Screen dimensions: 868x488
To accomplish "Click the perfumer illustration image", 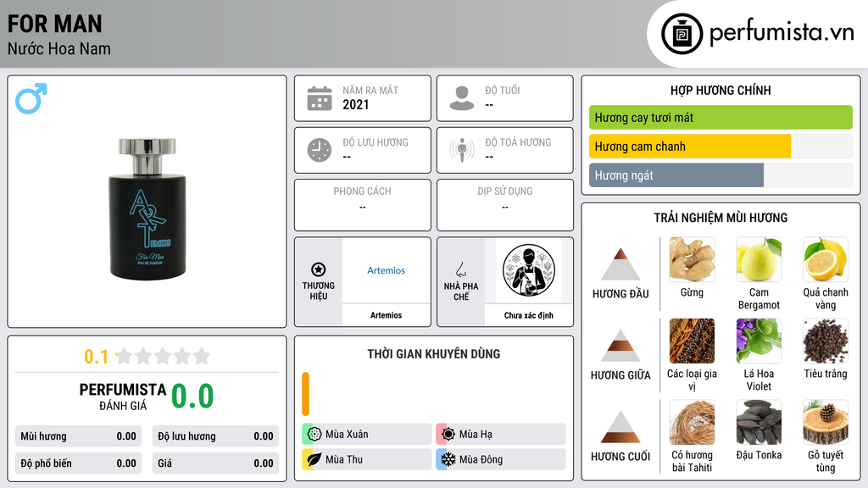I will [x=529, y=270].
